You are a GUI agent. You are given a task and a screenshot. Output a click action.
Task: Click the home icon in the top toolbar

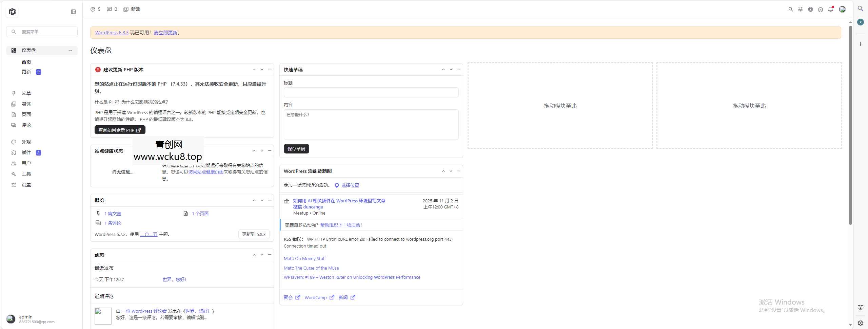821,9
